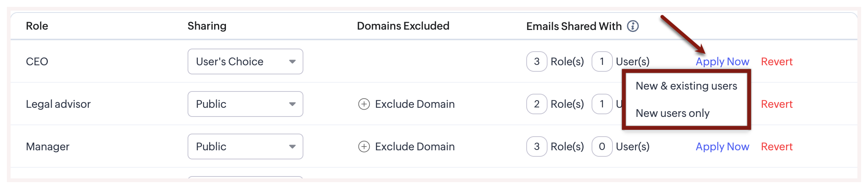The image size is (868, 189).
Task: Click CEO users count box showing 1
Action: point(602,61)
